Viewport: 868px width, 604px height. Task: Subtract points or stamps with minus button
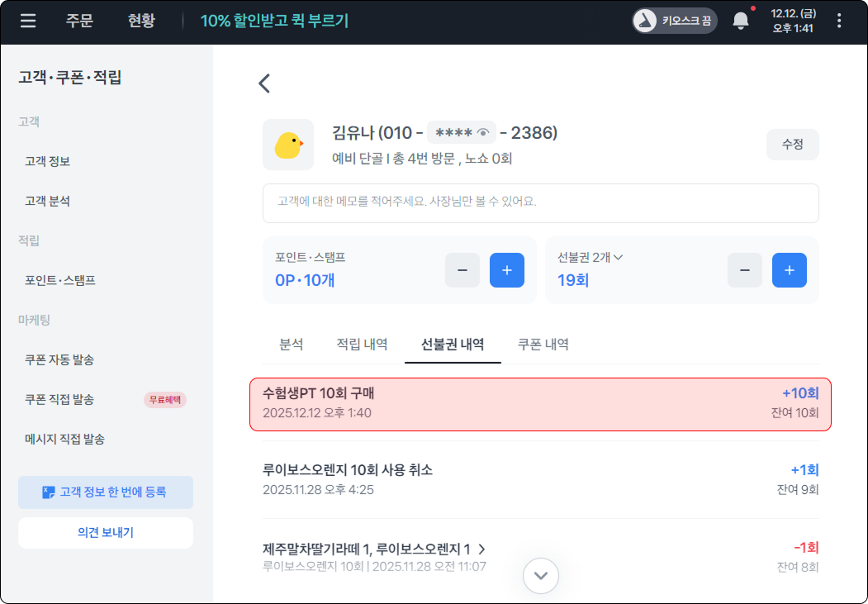(462, 270)
